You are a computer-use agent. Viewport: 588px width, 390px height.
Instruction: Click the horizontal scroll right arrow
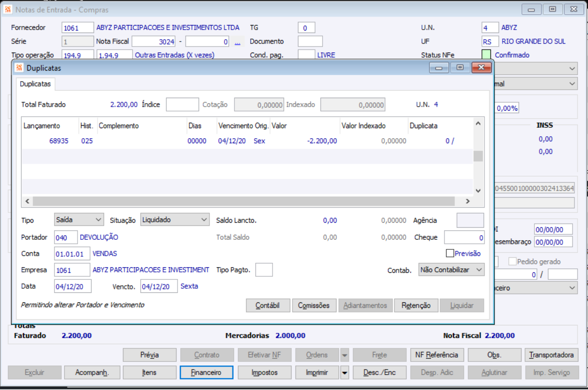point(467,201)
